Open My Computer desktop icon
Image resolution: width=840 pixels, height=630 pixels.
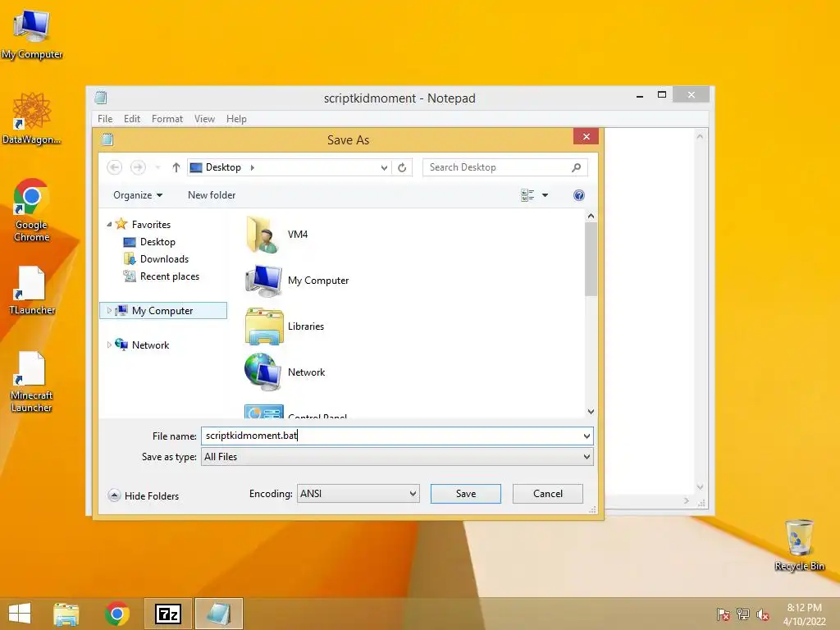coord(32,33)
